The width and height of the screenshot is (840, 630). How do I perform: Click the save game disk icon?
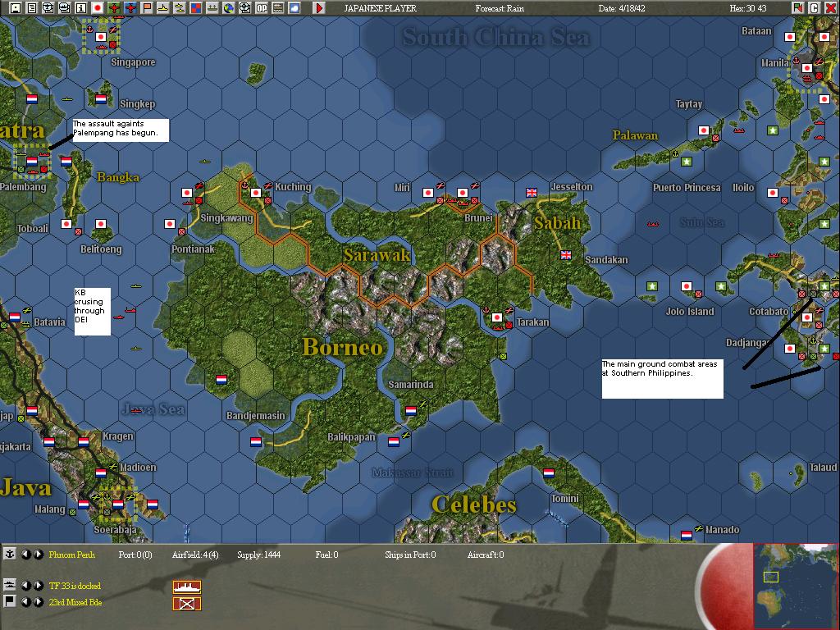click(x=15, y=8)
